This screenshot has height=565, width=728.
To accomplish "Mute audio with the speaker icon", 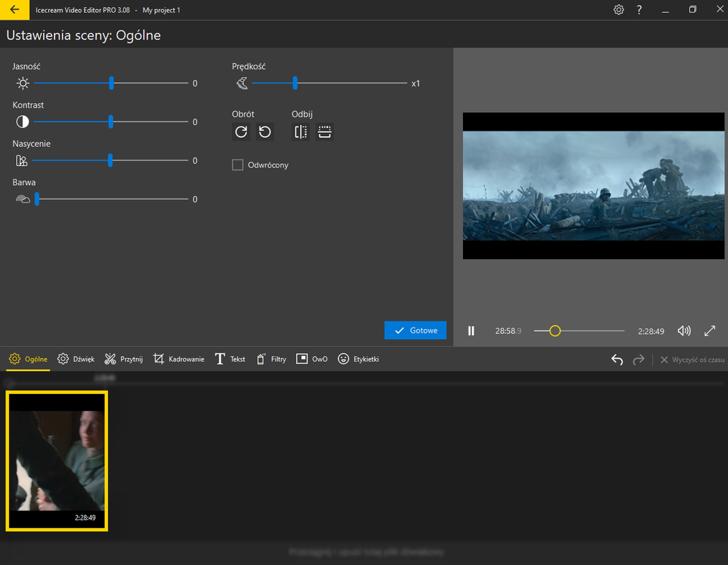I will [x=684, y=331].
